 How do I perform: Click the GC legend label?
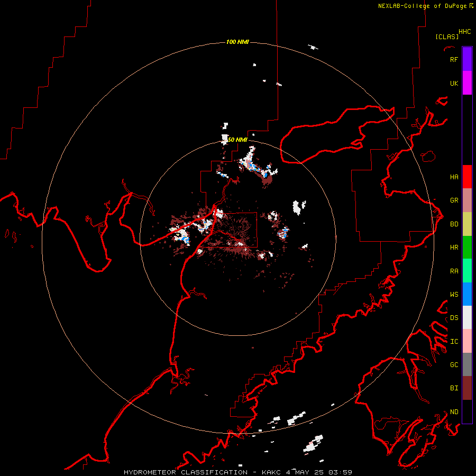pyautogui.click(x=454, y=364)
